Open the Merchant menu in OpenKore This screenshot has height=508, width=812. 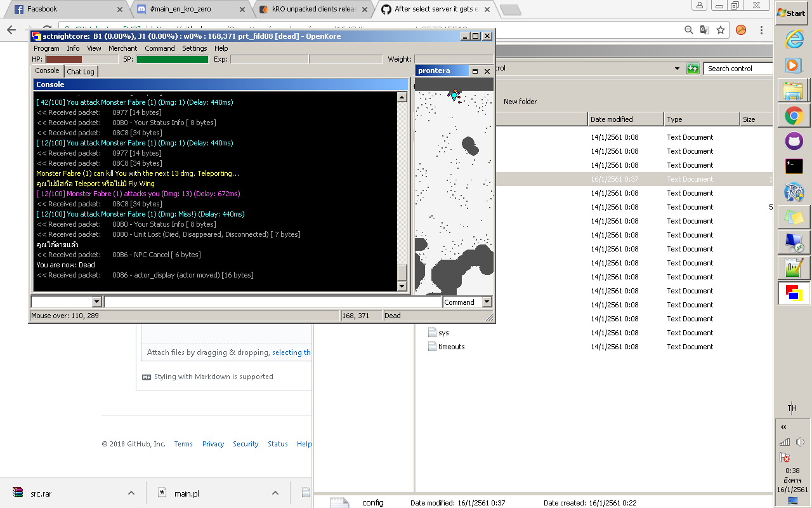coord(123,48)
